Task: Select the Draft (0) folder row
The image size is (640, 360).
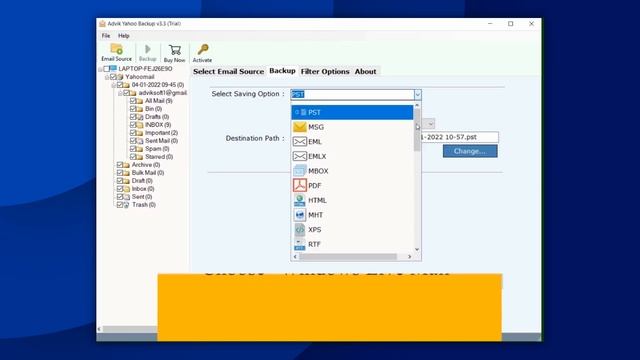Action: point(142,181)
